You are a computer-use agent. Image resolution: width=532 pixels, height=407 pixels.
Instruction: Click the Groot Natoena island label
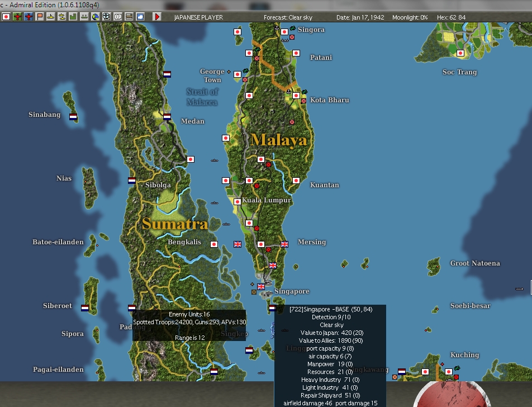point(475,263)
